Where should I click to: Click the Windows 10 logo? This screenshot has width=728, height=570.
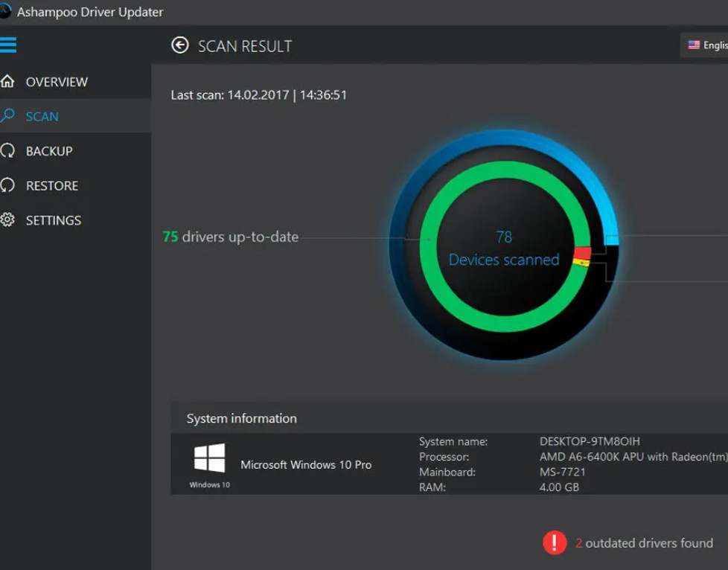tap(209, 458)
